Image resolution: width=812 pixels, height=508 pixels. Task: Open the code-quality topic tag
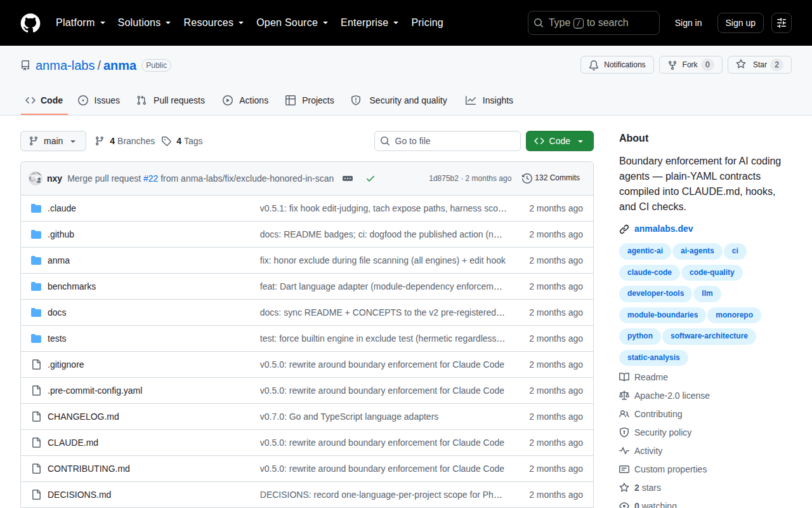pyautogui.click(x=712, y=273)
